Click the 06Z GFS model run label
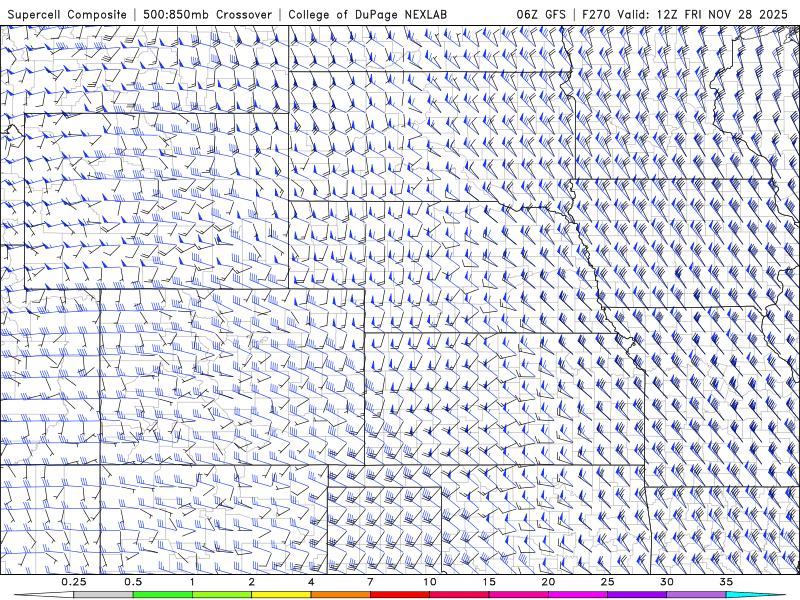The width and height of the screenshot is (800, 600). coord(541,14)
